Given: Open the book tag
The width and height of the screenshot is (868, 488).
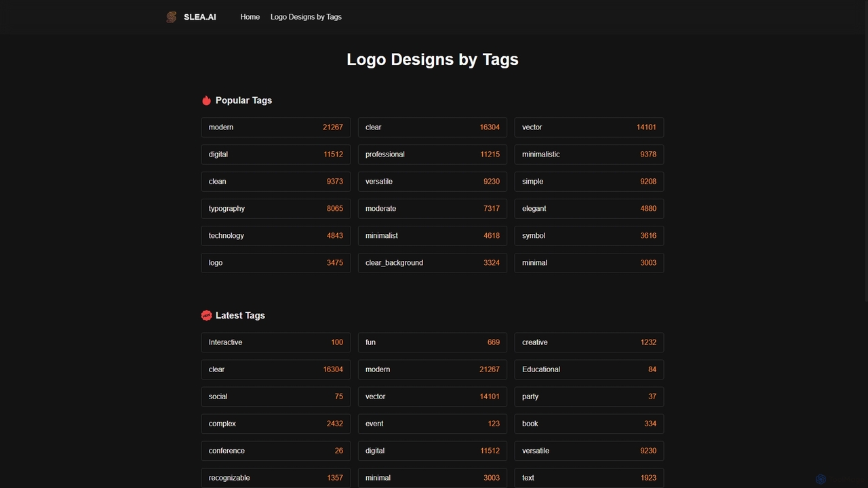Looking at the screenshot, I should click(589, 424).
